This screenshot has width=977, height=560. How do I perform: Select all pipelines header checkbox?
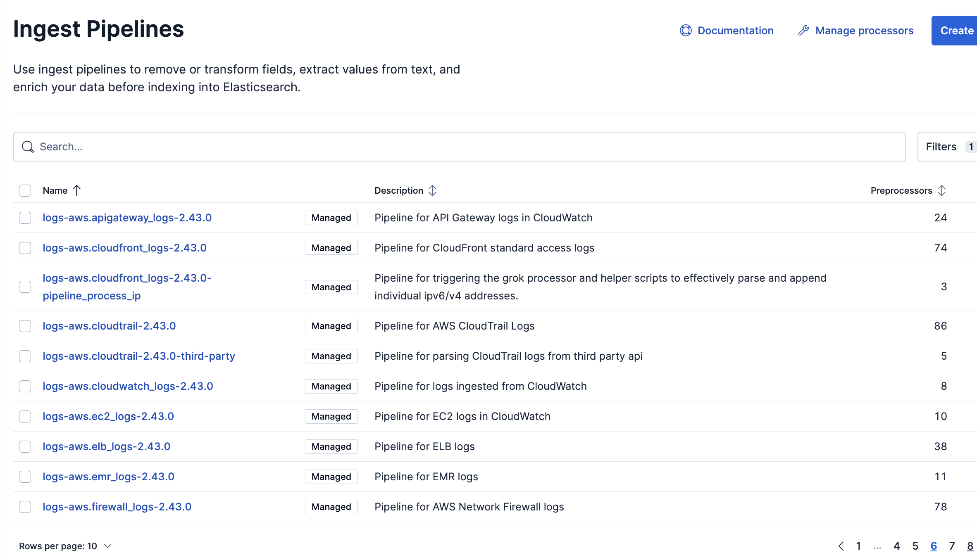[25, 190]
